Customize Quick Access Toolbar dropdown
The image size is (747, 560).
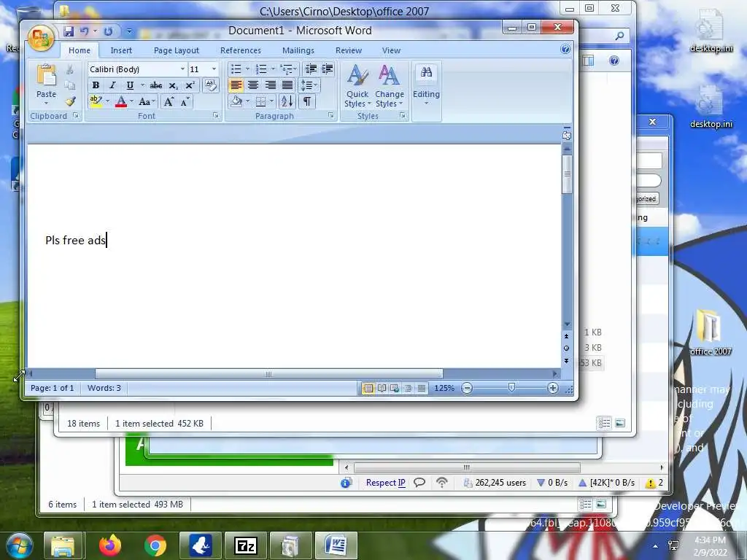[128, 31]
